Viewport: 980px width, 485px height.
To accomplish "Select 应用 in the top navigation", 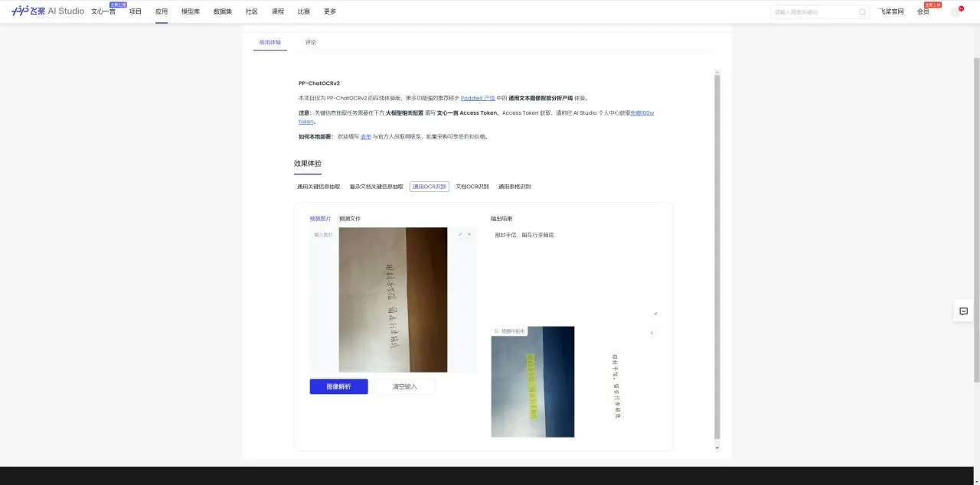I will pyautogui.click(x=162, y=11).
